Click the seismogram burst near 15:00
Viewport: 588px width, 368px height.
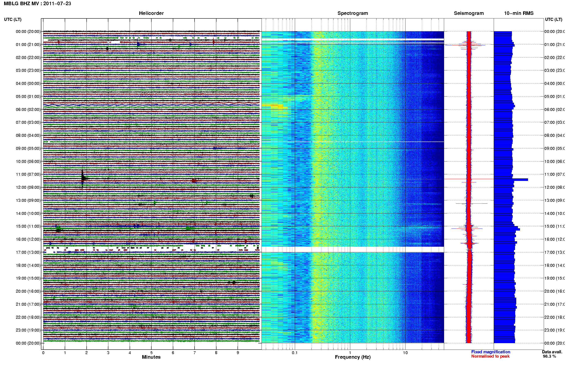(467, 228)
